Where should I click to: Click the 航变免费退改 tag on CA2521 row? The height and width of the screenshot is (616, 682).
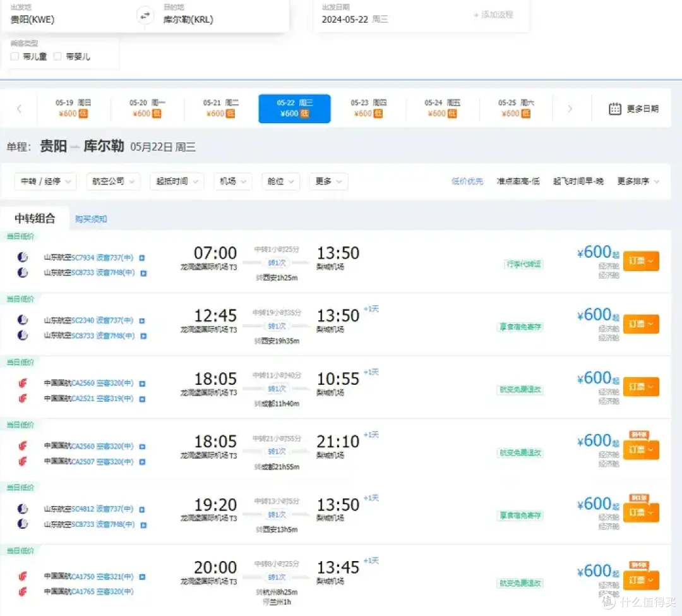pos(520,390)
